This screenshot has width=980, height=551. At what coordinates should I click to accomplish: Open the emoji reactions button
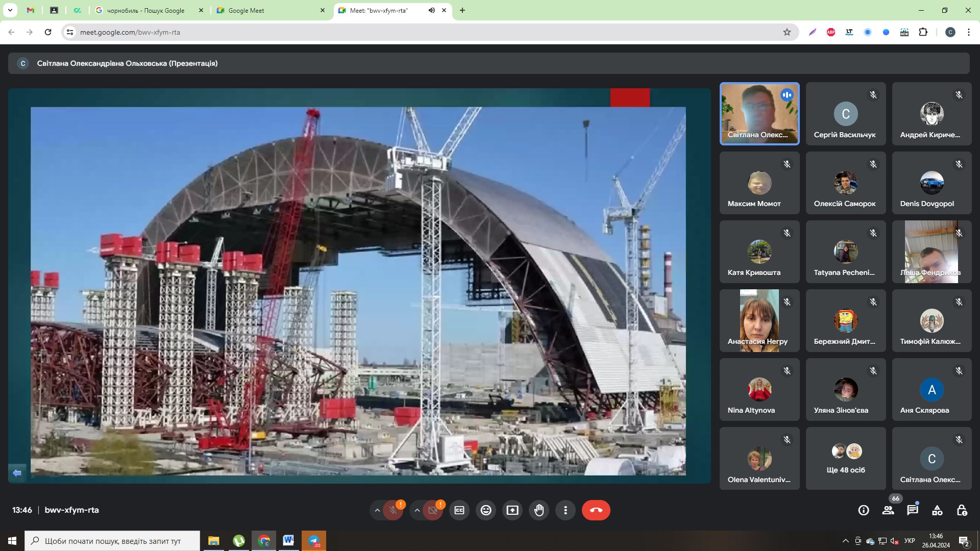(x=486, y=510)
